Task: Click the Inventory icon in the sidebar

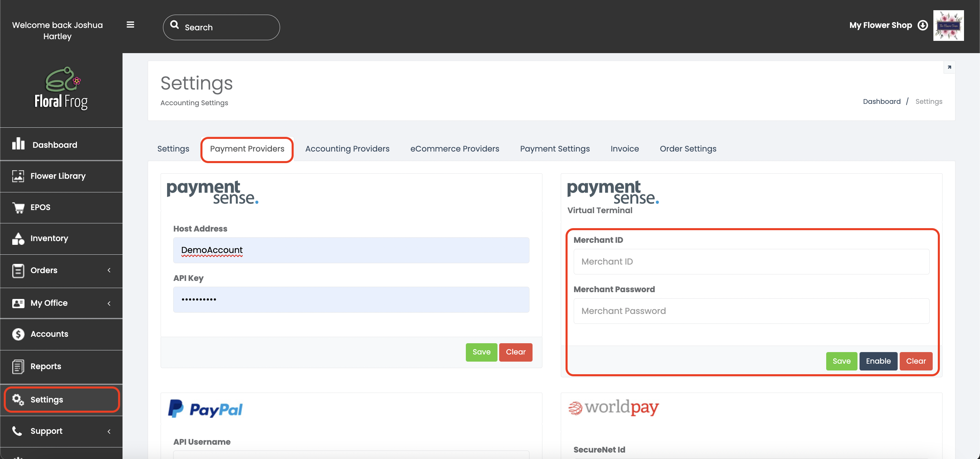Action: (x=18, y=239)
